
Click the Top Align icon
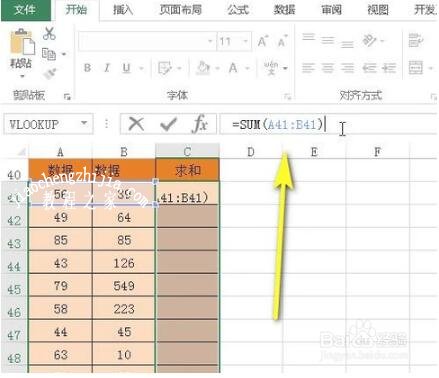(x=308, y=37)
